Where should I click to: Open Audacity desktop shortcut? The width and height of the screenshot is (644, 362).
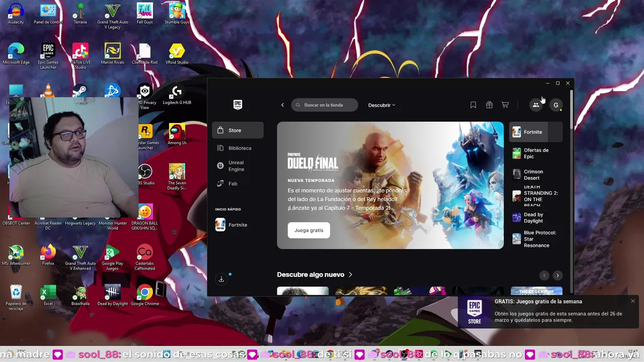[16, 14]
